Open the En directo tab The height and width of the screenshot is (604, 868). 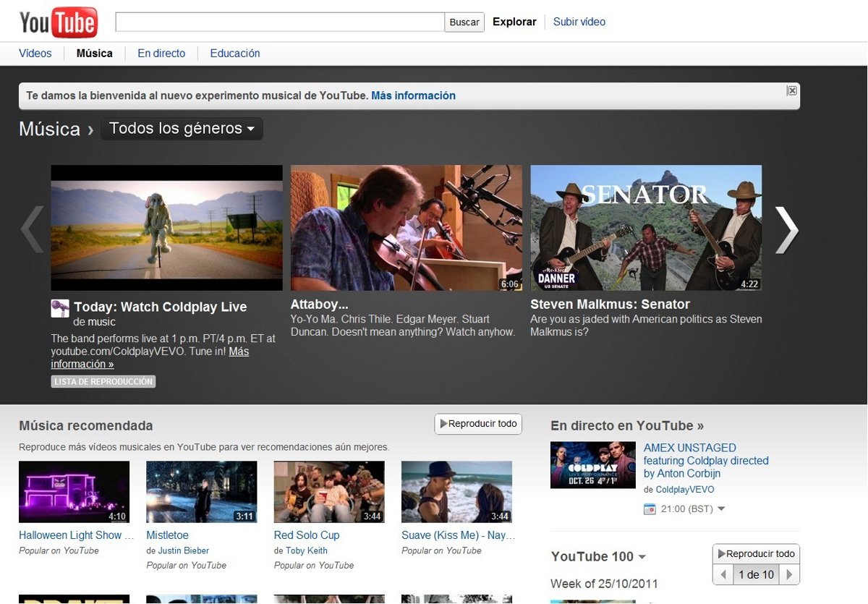(161, 54)
